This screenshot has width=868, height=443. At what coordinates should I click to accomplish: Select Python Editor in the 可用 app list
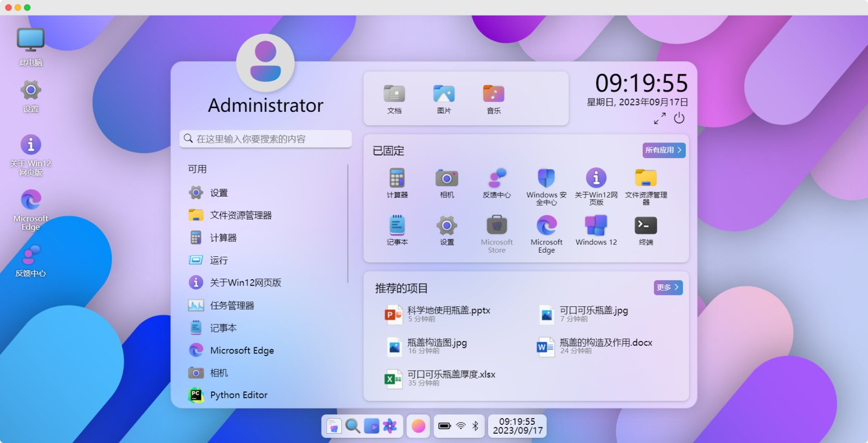[265, 395]
